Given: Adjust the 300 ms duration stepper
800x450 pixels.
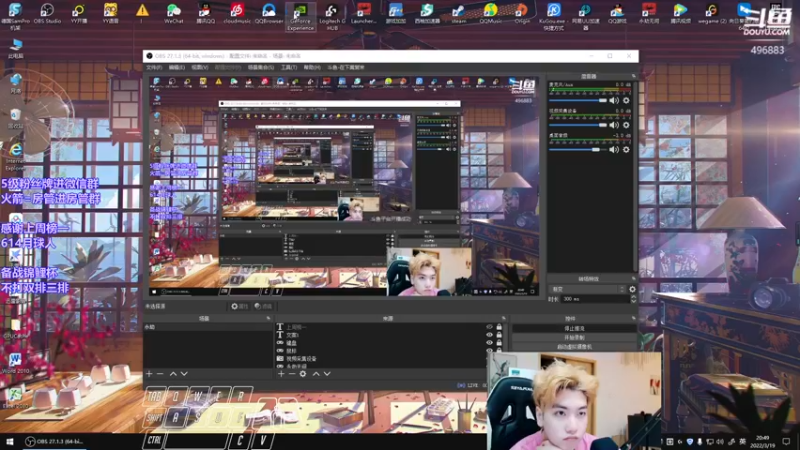Looking at the screenshot, I should (634, 299).
